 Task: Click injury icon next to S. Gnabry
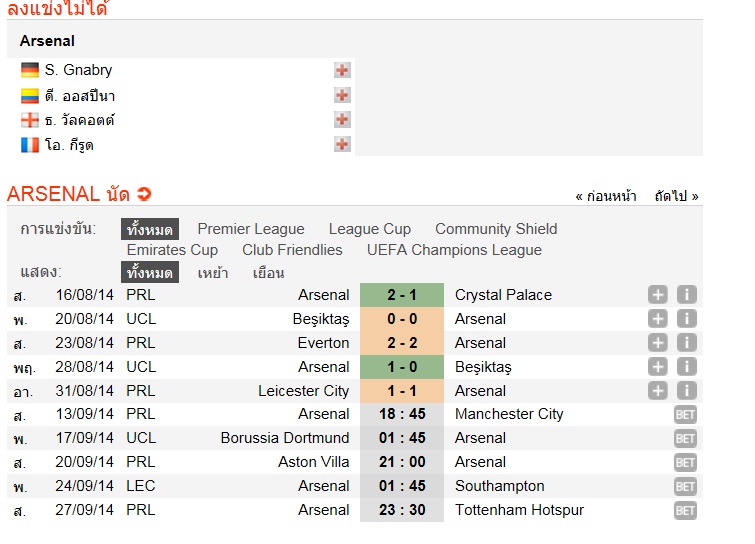click(342, 70)
